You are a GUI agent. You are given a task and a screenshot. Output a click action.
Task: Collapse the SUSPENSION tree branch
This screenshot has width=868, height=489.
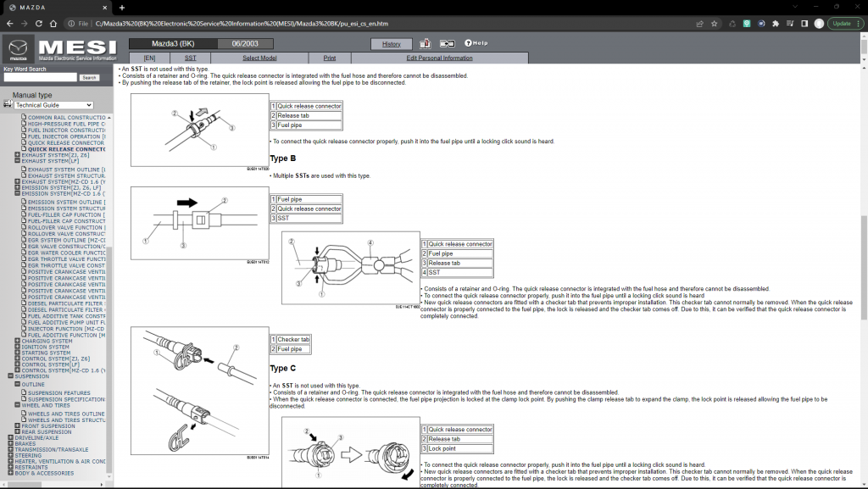pos(10,375)
